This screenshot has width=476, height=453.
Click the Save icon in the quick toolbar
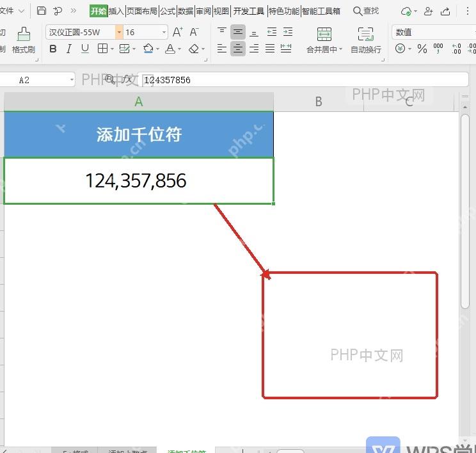tap(42, 11)
